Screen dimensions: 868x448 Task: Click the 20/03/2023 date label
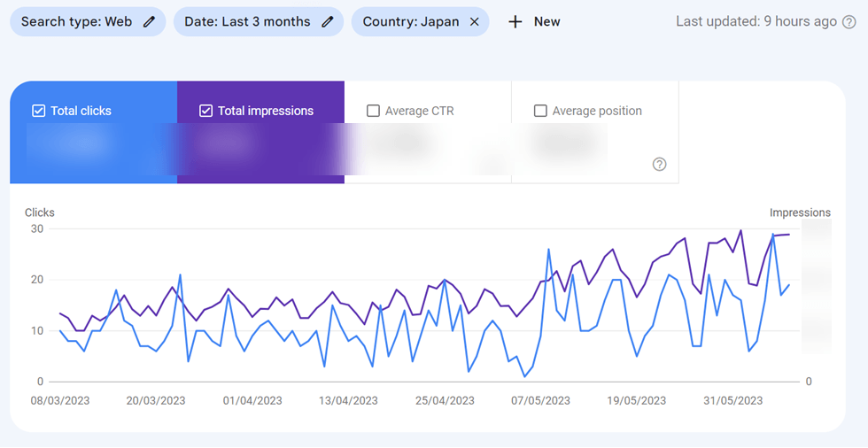tap(156, 400)
